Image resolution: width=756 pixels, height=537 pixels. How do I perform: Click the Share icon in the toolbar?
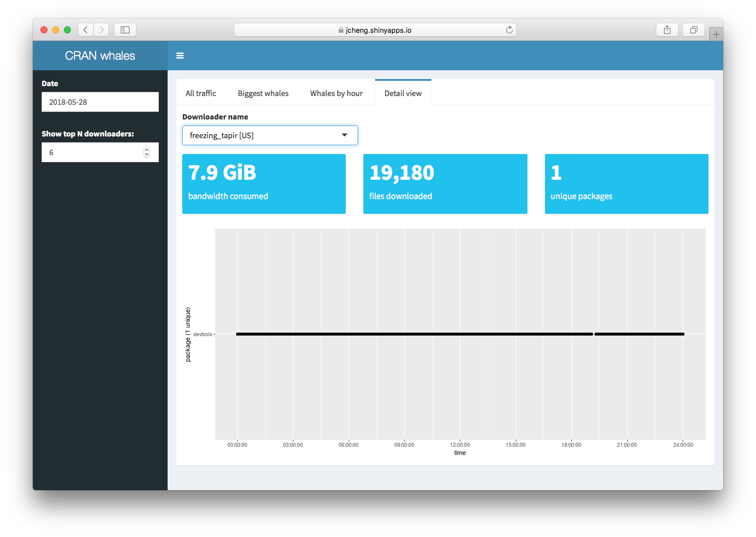(667, 29)
